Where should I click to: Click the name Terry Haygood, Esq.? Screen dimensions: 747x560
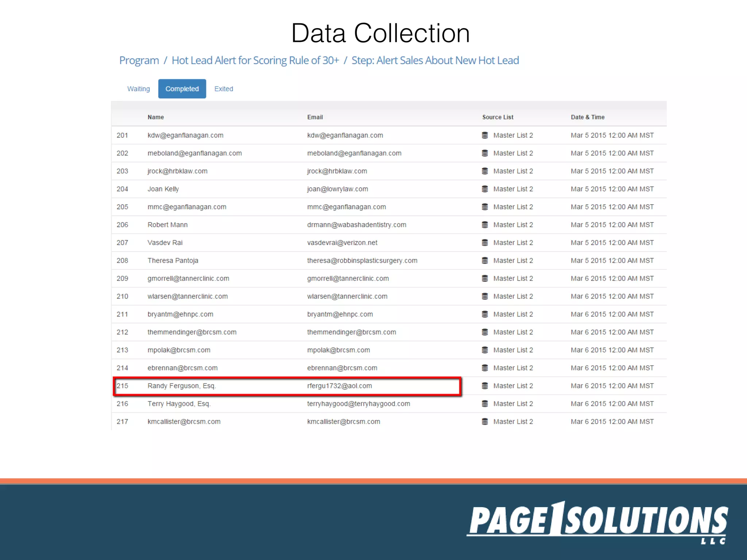point(179,403)
